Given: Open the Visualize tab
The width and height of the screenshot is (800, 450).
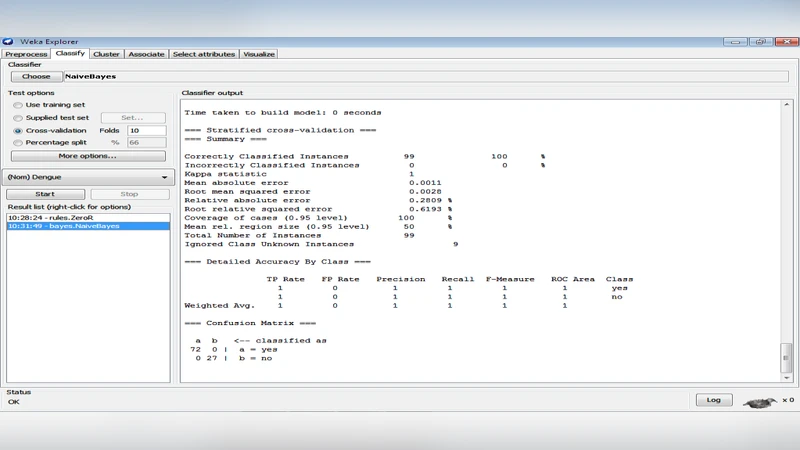Looking at the screenshot, I should [259, 54].
